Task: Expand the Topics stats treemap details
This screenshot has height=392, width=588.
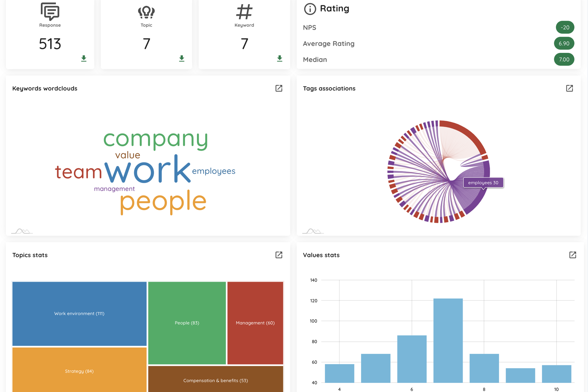Action: point(280,255)
